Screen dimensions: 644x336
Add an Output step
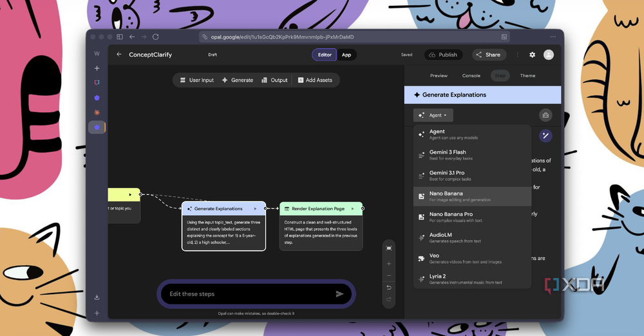pos(274,80)
